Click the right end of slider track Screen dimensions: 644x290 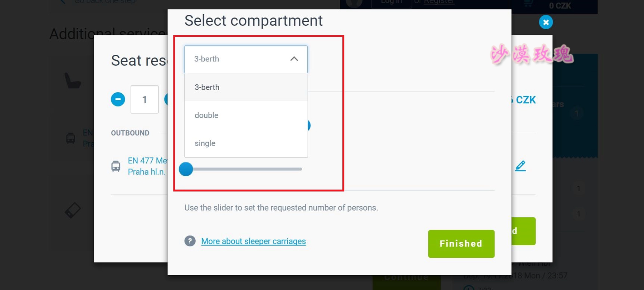[301, 169]
